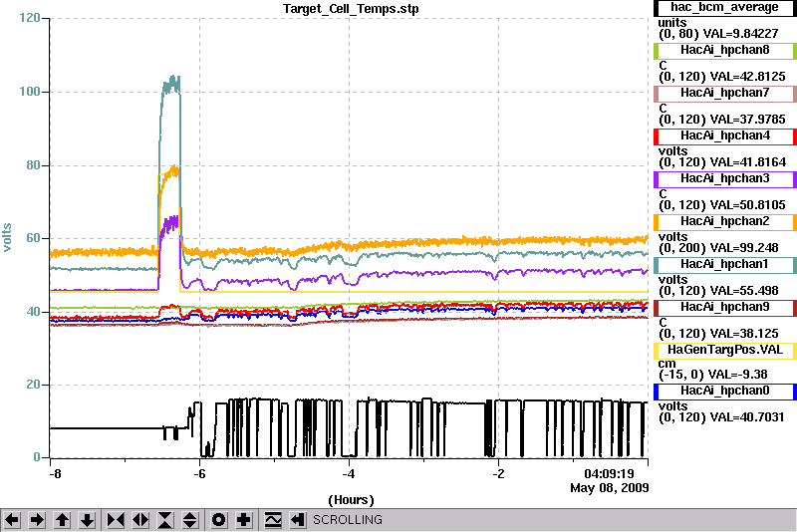Select the HacAi_hpchan9 legend entry

point(724,308)
